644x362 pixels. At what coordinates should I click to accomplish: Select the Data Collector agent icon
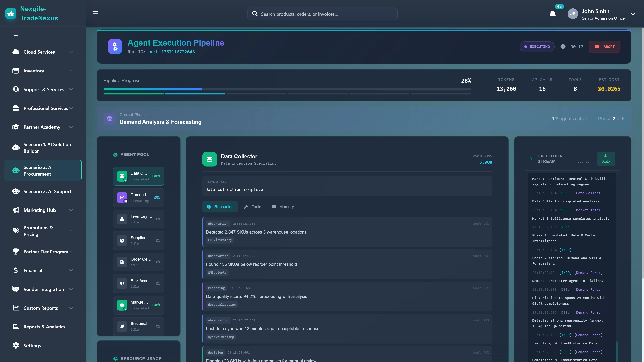(x=122, y=176)
